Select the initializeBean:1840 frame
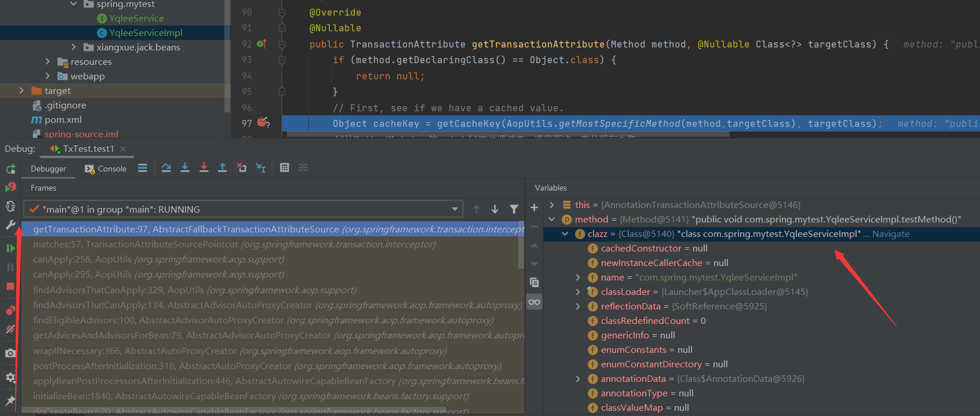980x416 pixels. 272,396
